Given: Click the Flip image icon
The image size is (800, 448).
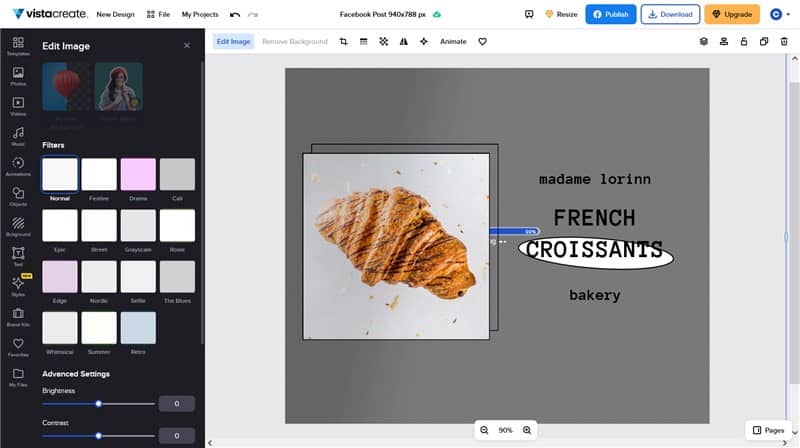Looking at the screenshot, I should [x=404, y=41].
